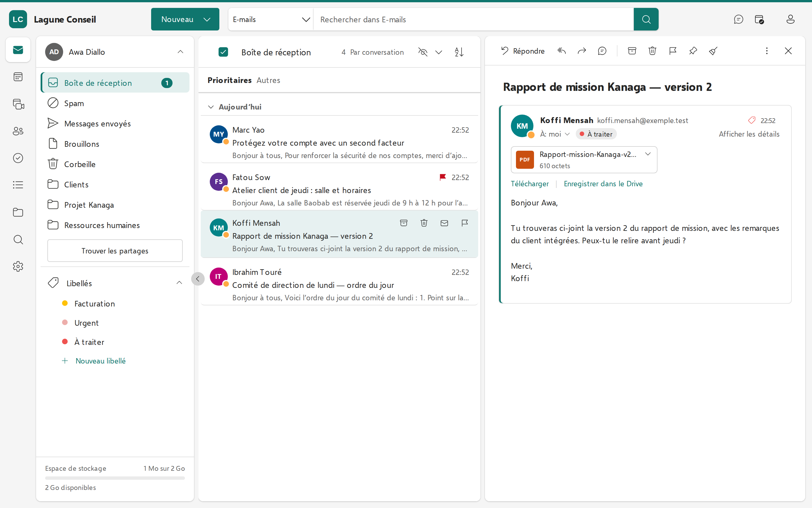The height and width of the screenshot is (508, 812).
Task: Click Enregistrer dans le Drive link
Action: tap(603, 184)
